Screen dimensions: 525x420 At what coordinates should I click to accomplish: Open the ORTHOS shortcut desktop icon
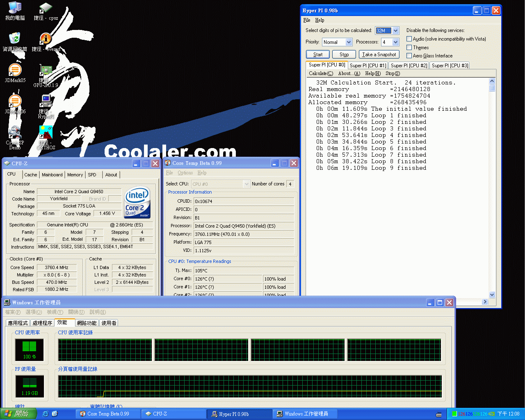click(x=46, y=138)
